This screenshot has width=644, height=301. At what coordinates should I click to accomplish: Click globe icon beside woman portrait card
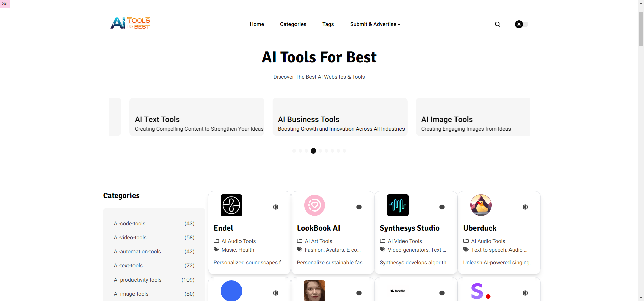tap(359, 293)
